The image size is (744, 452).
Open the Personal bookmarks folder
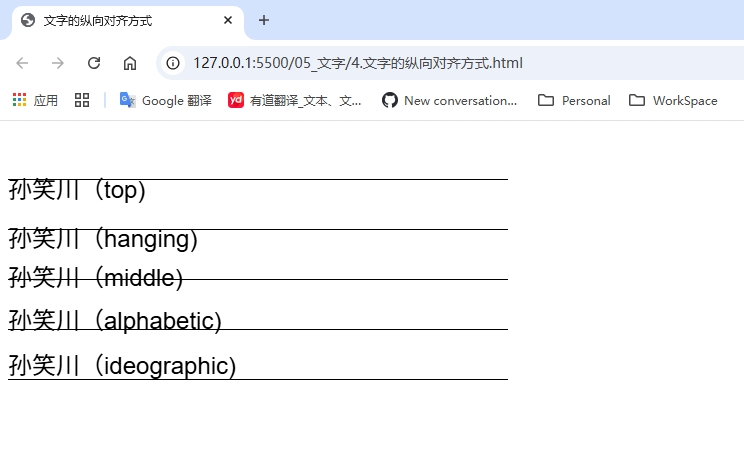coord(574,101)
